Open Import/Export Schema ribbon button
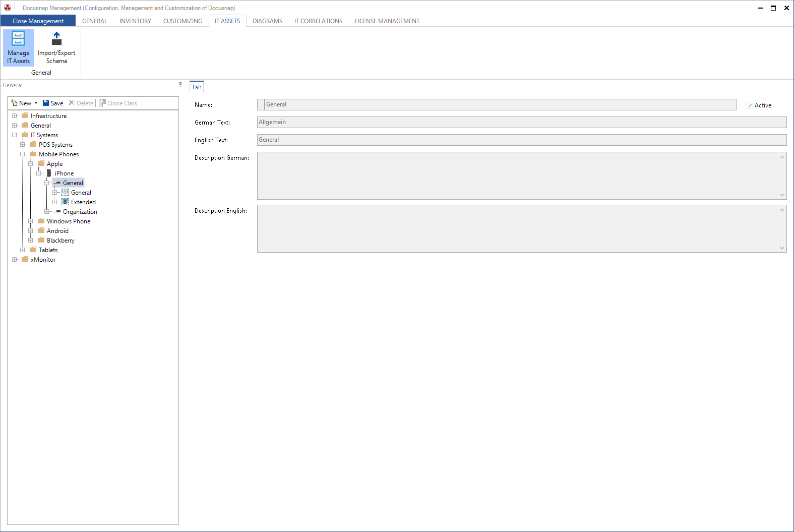Image resolution: width=794 pixels, height=532 pixels. tap(56, 48)
